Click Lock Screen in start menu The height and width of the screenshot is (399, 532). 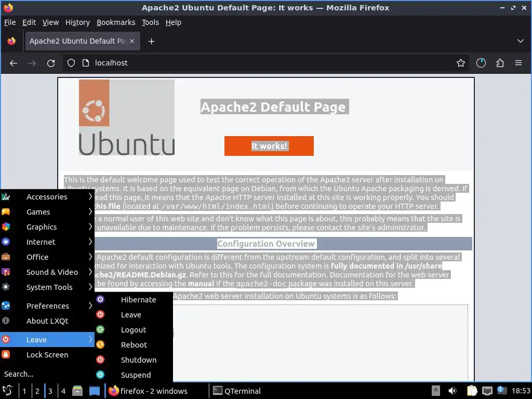47,354
